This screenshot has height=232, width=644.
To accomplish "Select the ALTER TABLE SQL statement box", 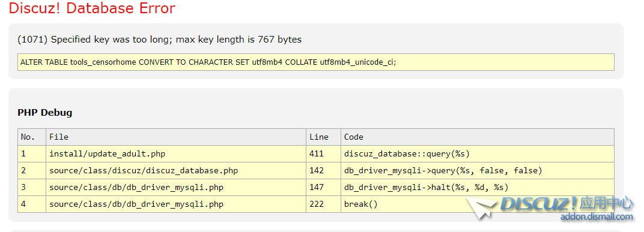I will (x=316, y=62).
